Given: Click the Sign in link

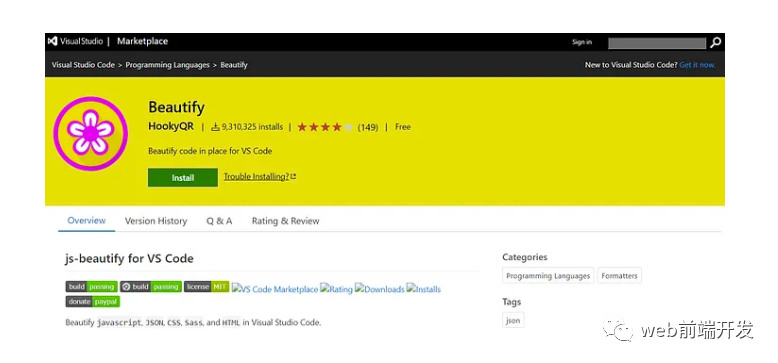Looking at the screenshot, I should (x=582, y=42).
